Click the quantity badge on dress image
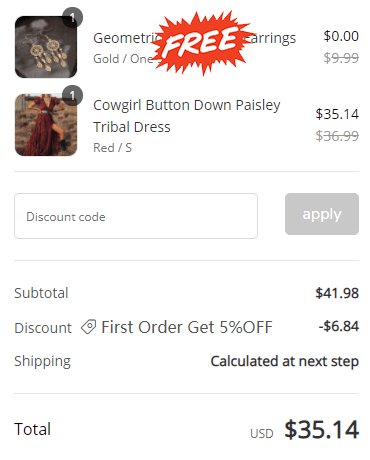The image size is (370, 460). (72, 96)
